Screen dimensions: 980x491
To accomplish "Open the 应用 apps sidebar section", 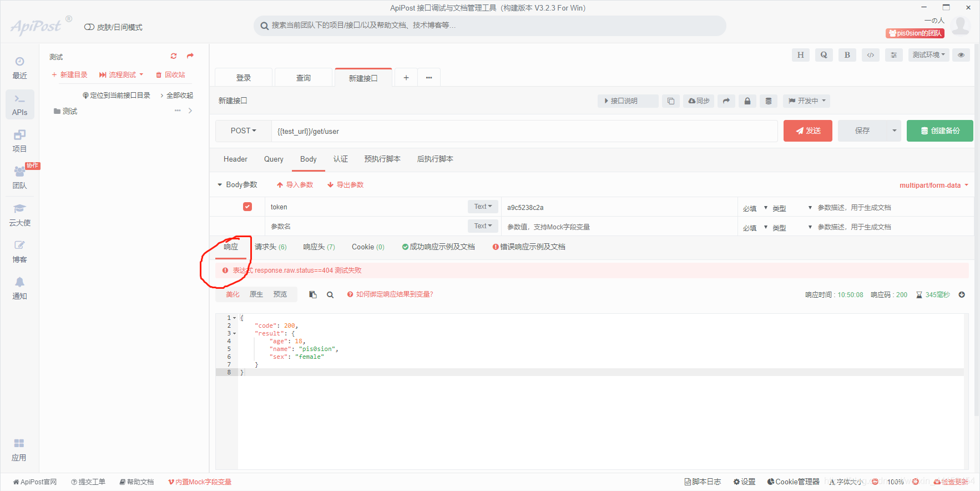I will coord(19,450).
